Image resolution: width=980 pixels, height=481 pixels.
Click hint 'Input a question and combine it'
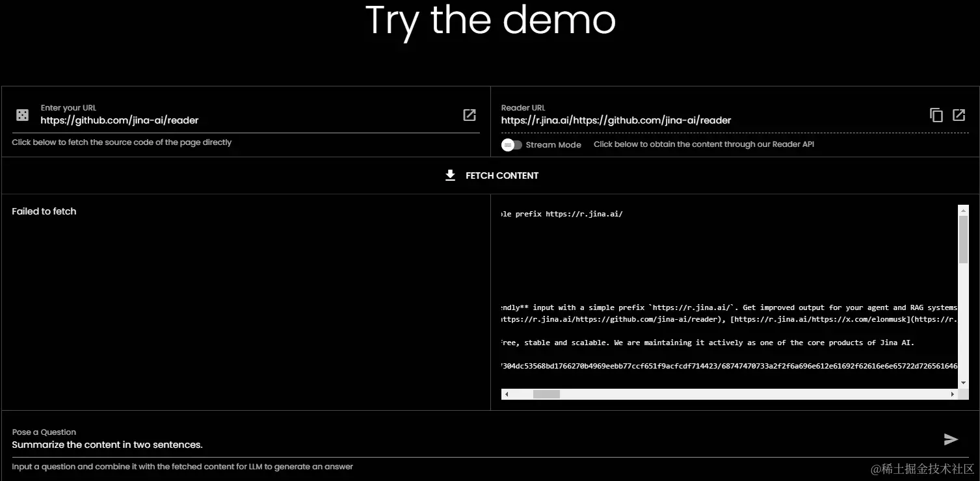[x=182, y=467]
